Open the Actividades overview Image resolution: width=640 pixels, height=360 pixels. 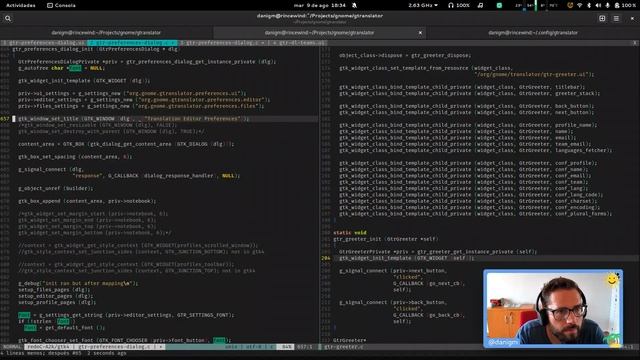(x=20, y=5)
